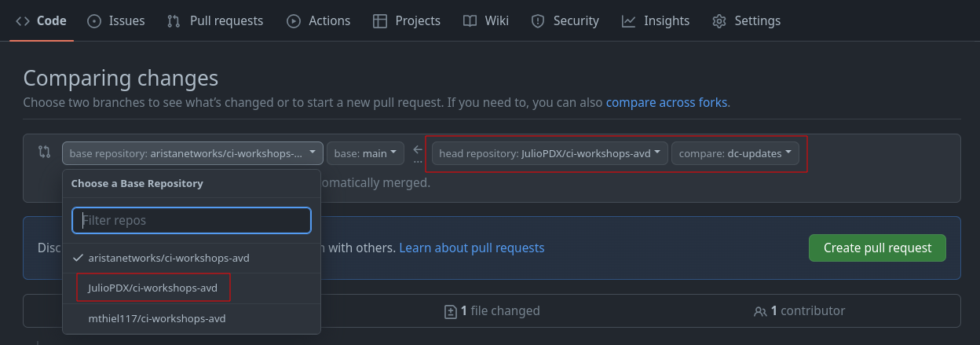980x345 pixels.
Task: Open the Settings tab
Action: pos(747,21)
